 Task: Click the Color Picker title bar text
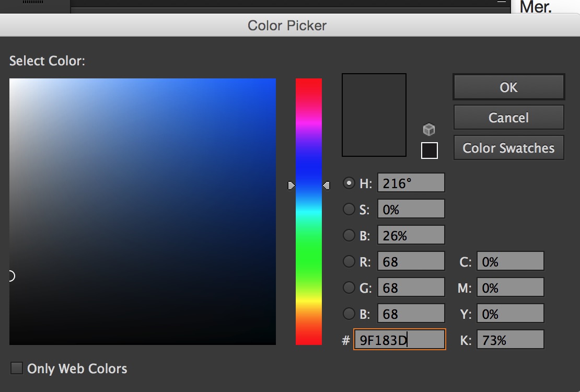287,26
